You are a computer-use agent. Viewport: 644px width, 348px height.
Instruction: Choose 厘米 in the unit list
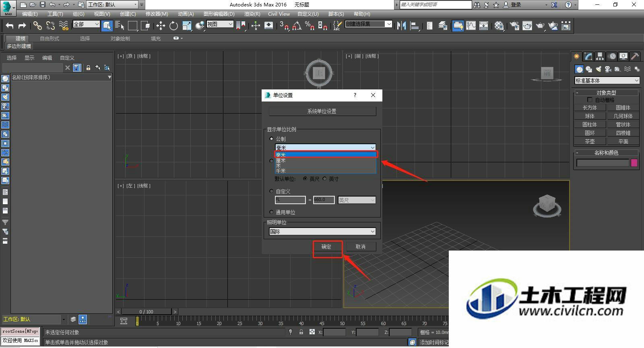[325, 160]
